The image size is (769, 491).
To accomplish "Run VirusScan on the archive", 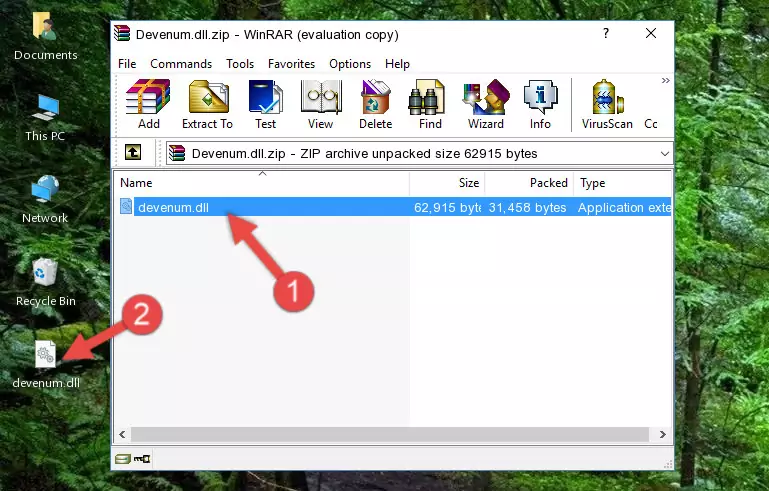I will pos(607,104).
